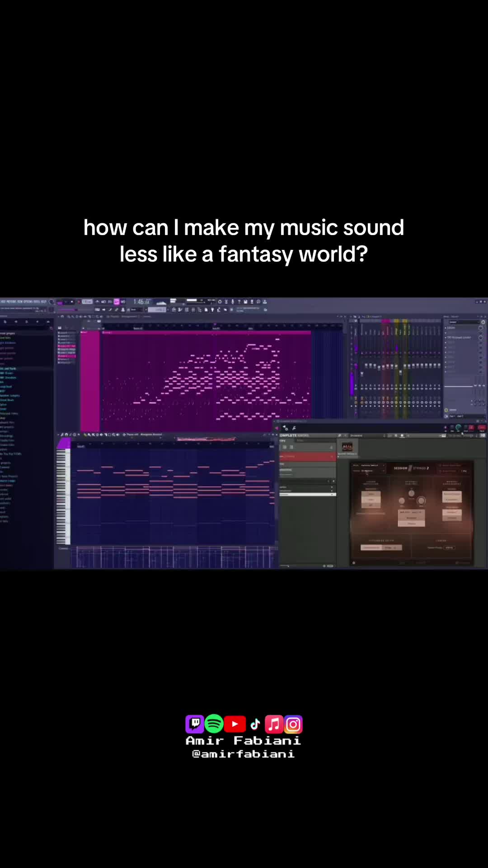This screenshot has width=488, height=868.
Task: Click the search icon in Komplete Kontrol
Action: tap(340, 435)
